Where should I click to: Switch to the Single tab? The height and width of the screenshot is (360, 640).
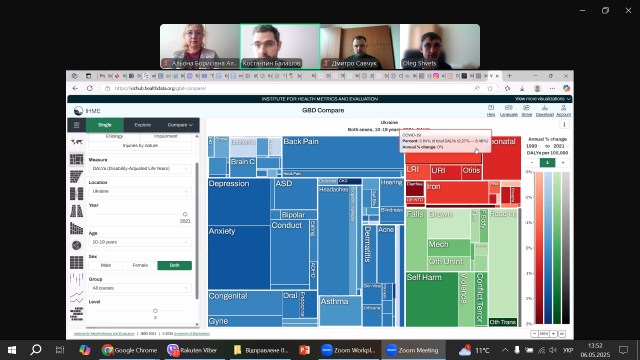(105, 125)
